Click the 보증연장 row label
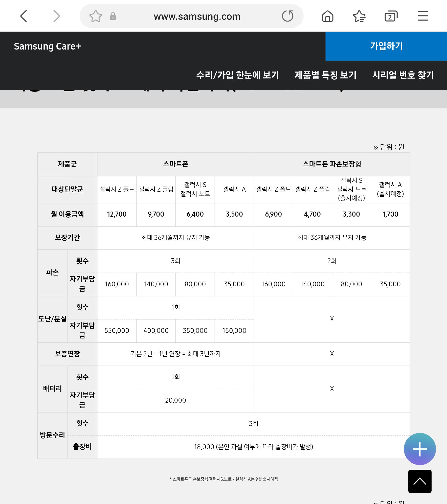Image resolution: width=447 pixels, height=504 pixels. pos(67,354)
